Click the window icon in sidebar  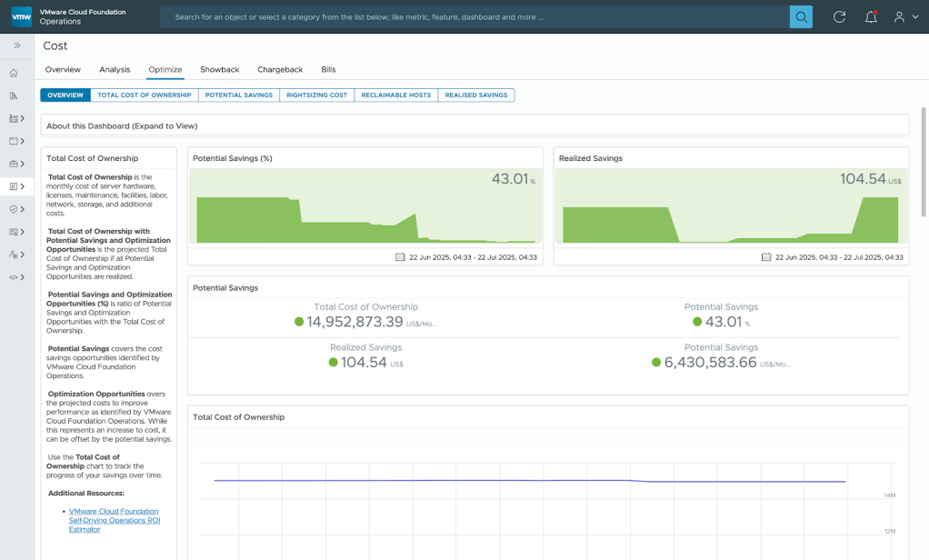pos(14,141)
